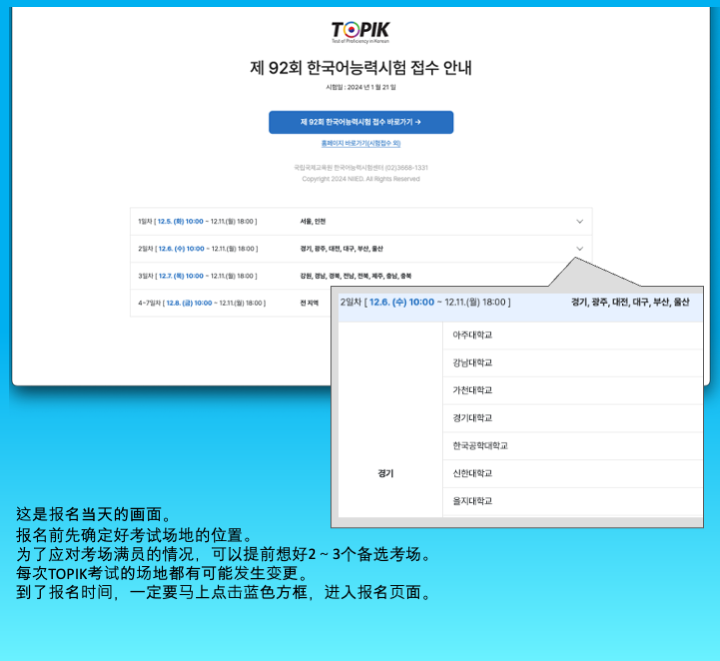The height and width of the screenshot is (661, 720).
Task: Expand the 1일차 row using its chevron
Action: tap(579, 221)
